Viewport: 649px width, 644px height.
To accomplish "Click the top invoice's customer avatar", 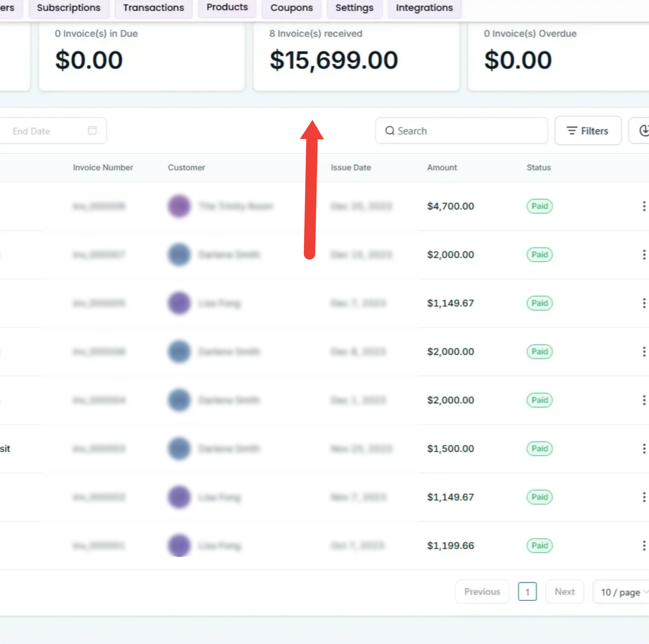I will coord(179,206).
